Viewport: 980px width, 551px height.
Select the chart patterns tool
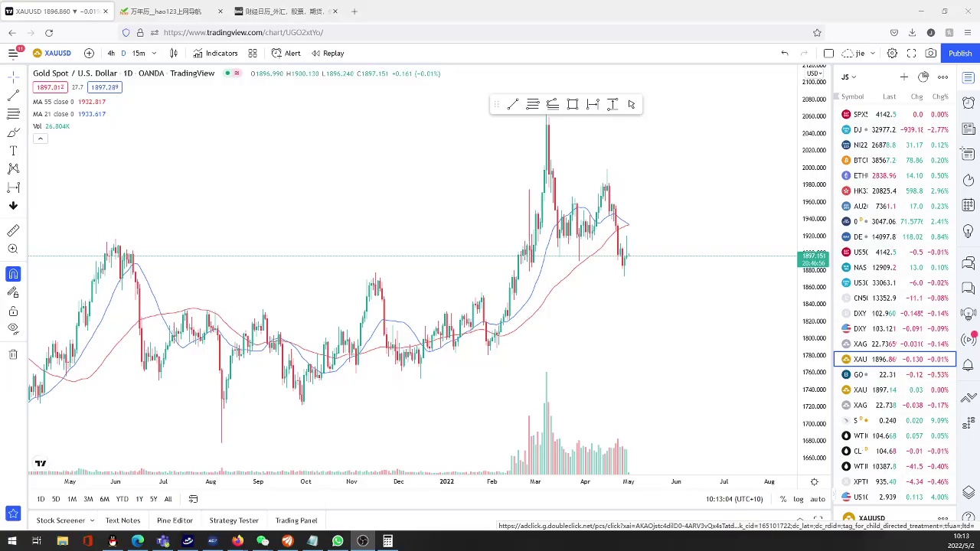(13, 169)
